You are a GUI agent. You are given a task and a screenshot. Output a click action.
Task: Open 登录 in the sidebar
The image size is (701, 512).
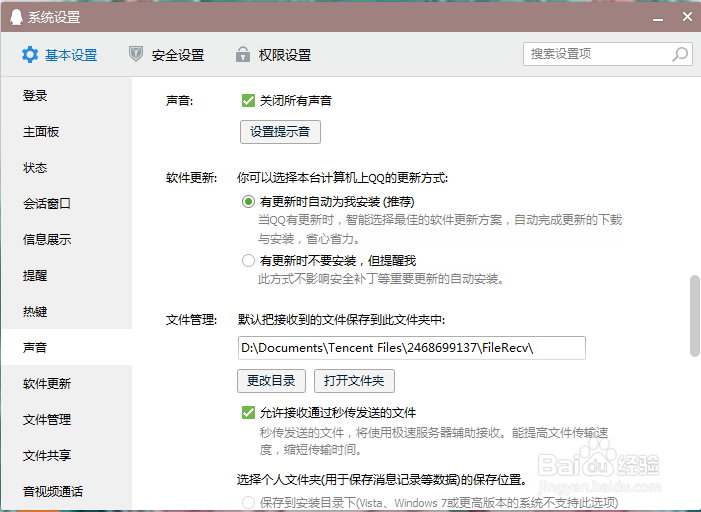(x=67, y=96)
